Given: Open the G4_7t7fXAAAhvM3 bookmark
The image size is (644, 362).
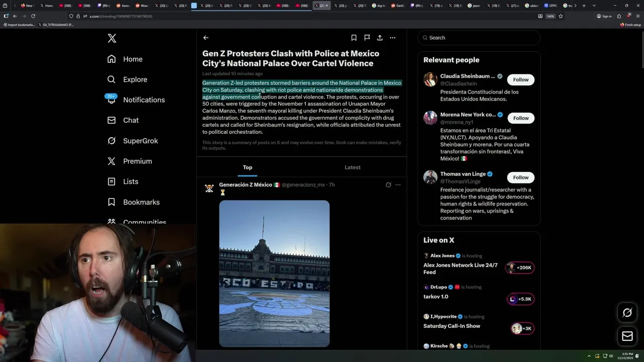Looking at the screenshot, I should pyautogui.click(x=56, y=25).
